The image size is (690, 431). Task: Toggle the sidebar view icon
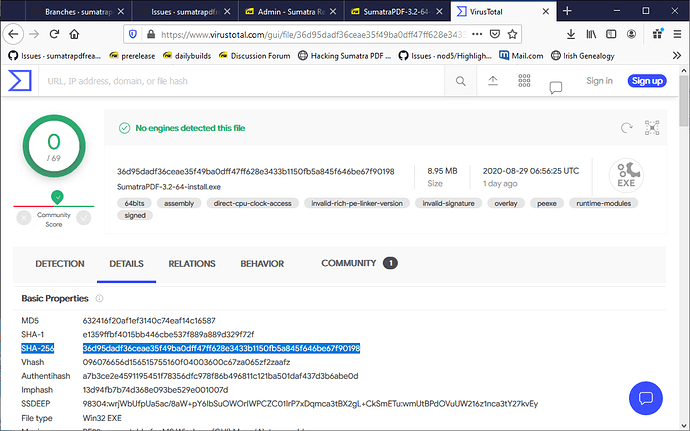611,34
